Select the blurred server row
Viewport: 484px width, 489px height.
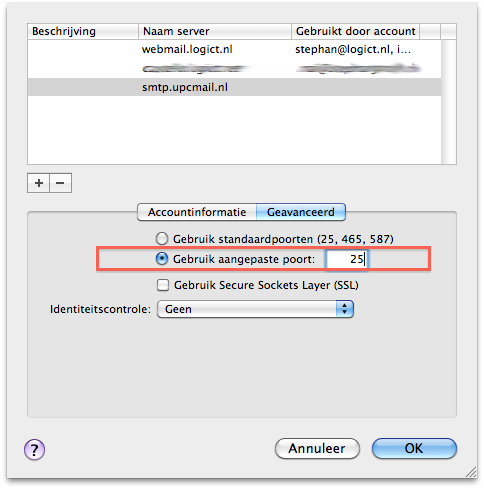click(234, 69)
